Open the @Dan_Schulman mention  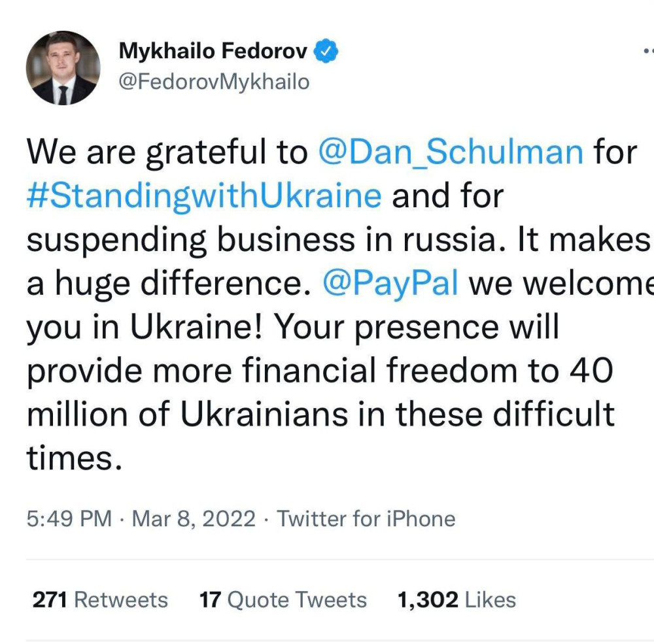451,152
